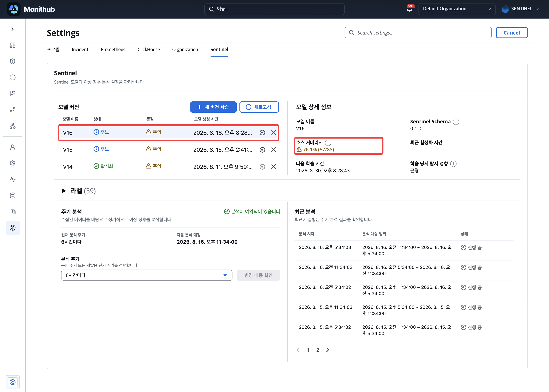Screen dimensions: 549x392
Task: Open the git branch icon in sidebar
Action: click(13, 110)
